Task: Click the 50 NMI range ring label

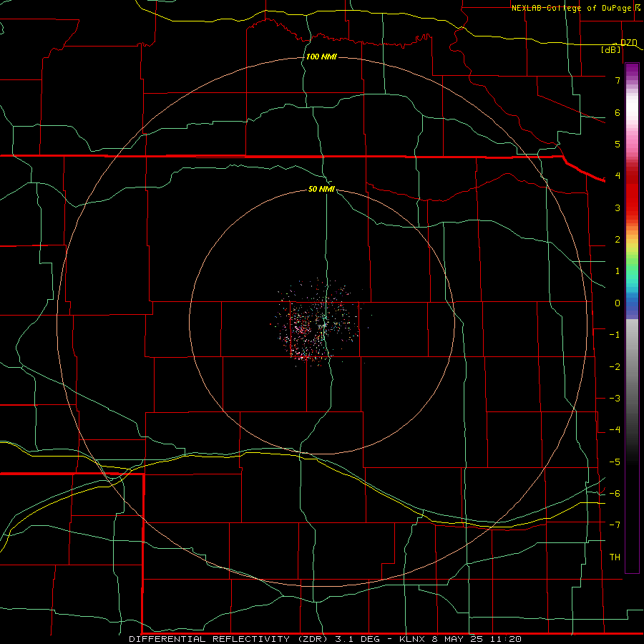Action: (321, 189)
